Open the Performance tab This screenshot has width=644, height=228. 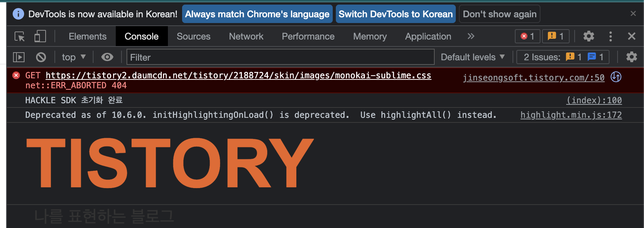pos(308,36)
